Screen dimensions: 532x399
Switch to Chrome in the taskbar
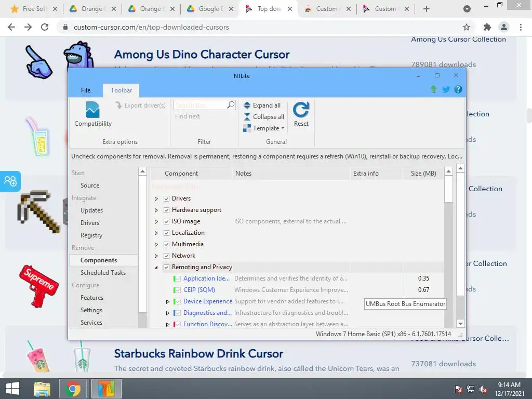coord(73,389)
